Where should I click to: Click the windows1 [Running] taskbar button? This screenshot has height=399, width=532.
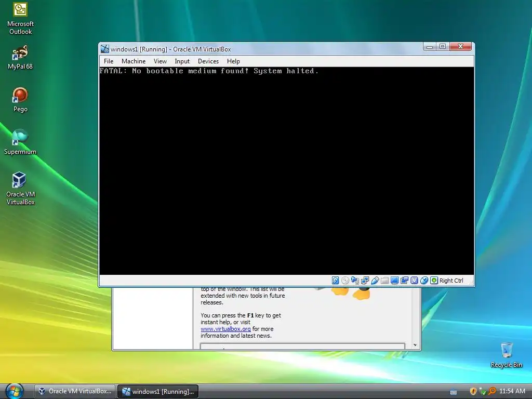(158, 391)
